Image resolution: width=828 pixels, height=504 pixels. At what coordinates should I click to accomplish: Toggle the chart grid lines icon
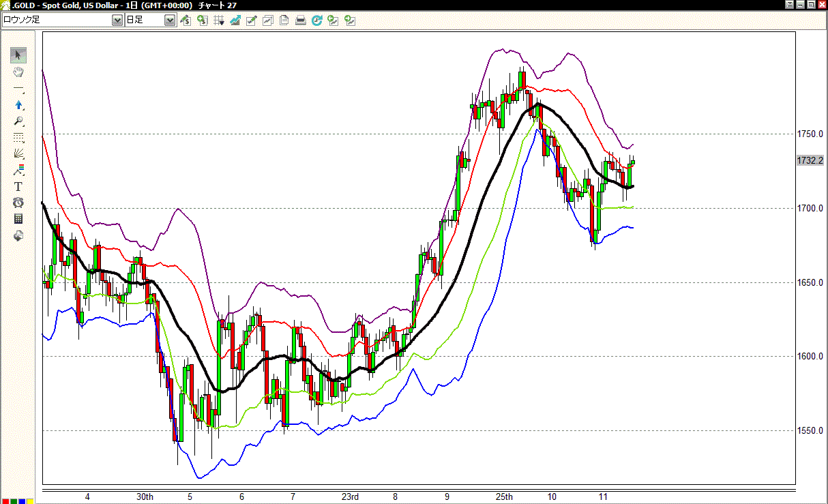pos(219,20)
